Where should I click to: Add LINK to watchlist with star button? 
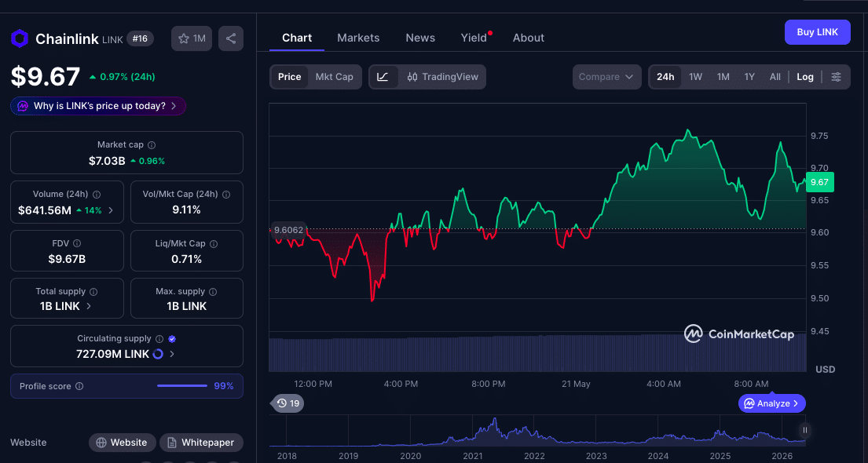point(192,38)
